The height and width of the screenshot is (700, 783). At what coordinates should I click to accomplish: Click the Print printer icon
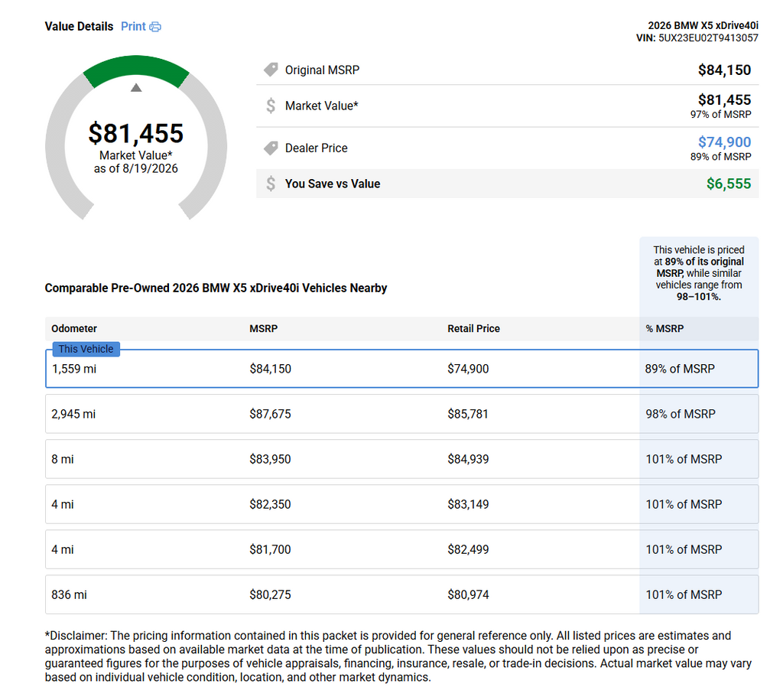(x=155, y=27)
